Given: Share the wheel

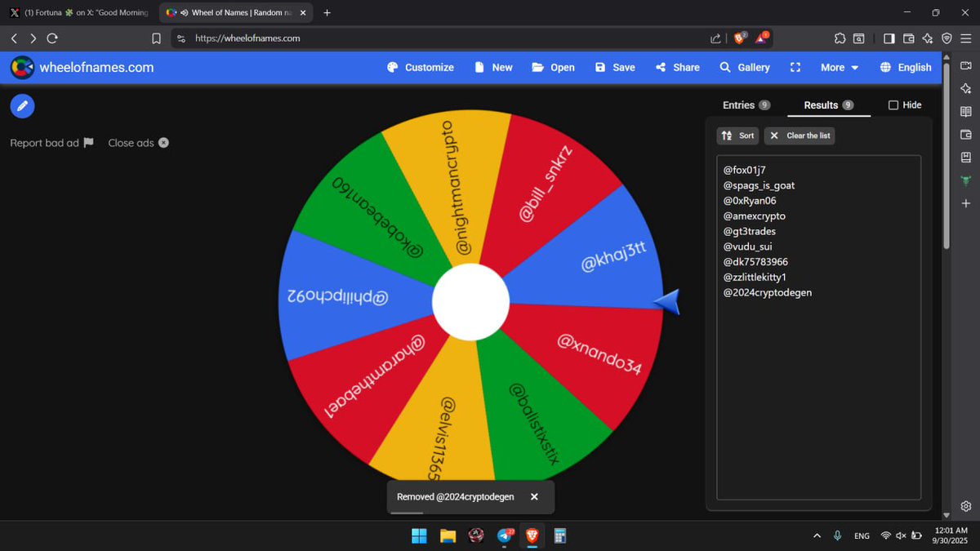Looking at the screenshot, I should tap(677, 68).
